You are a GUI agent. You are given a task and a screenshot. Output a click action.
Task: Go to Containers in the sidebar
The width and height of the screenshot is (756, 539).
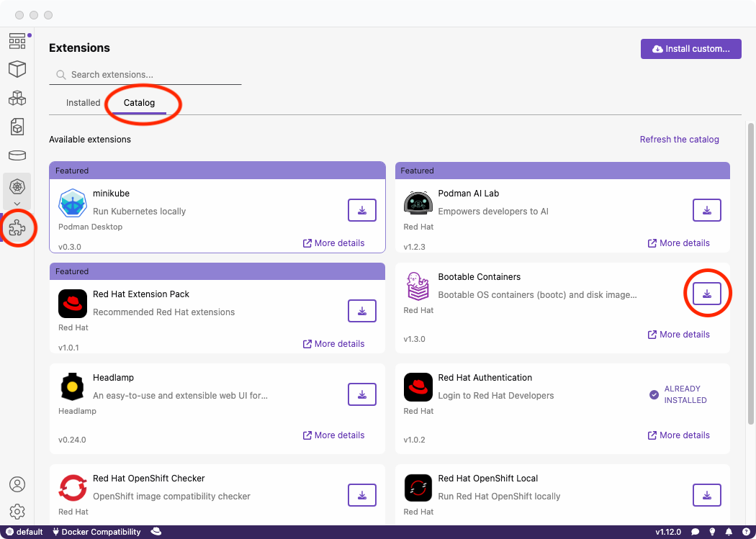pos(17,69)
